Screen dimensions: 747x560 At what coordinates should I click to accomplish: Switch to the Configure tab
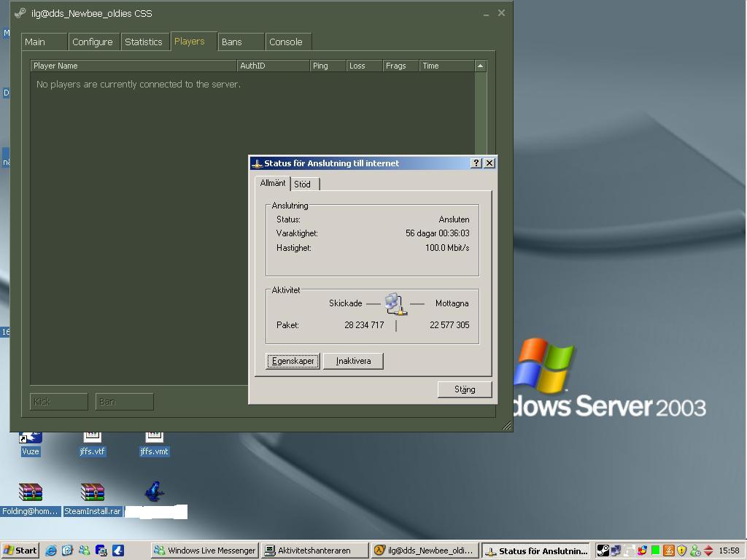(94, 42)
